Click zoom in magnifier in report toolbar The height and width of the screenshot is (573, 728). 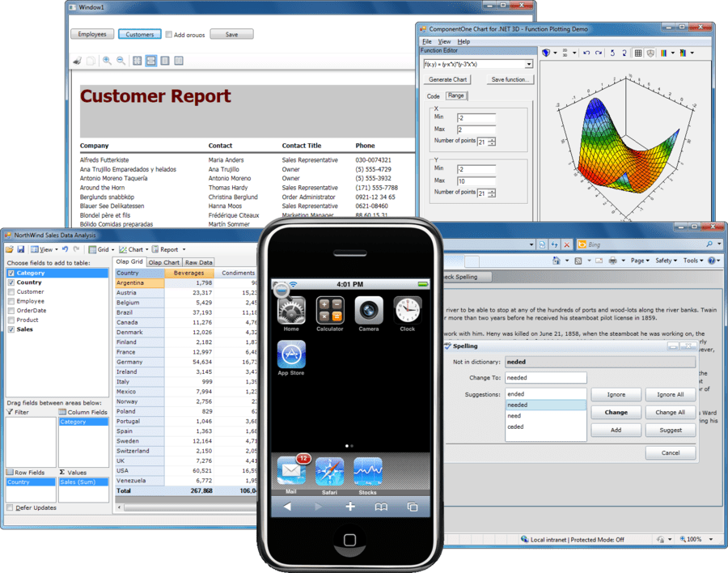pos(107,61)
